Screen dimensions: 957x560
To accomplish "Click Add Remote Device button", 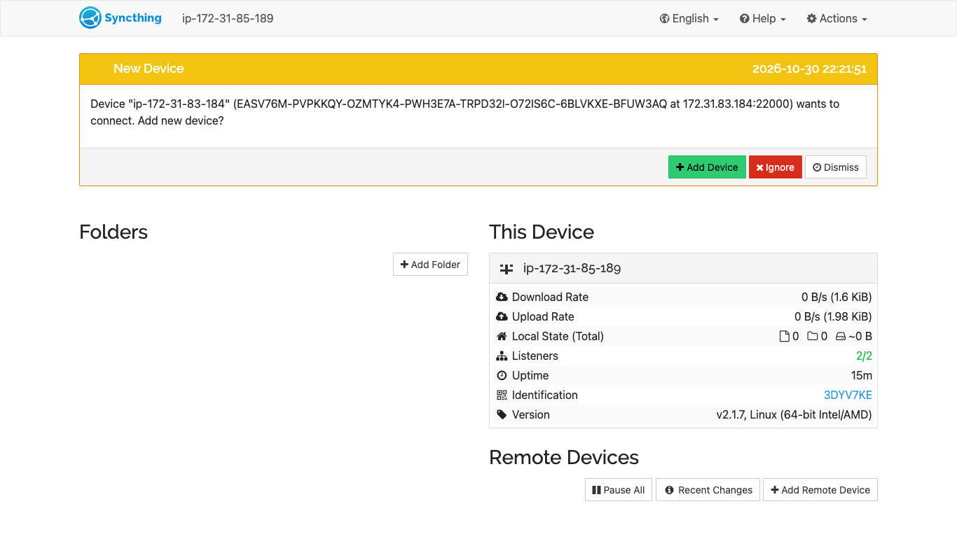I will point(820,490).
